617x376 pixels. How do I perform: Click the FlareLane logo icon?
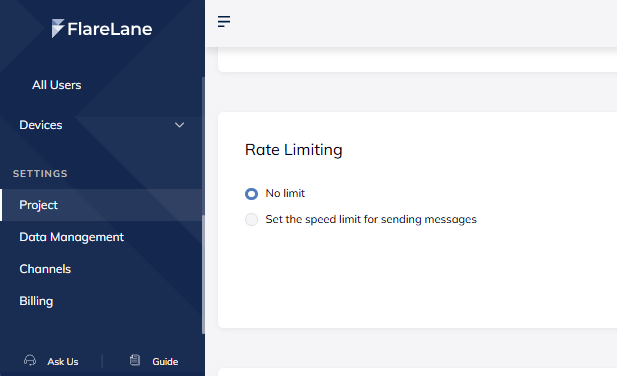pyautogui.click(x=57, y=28)
